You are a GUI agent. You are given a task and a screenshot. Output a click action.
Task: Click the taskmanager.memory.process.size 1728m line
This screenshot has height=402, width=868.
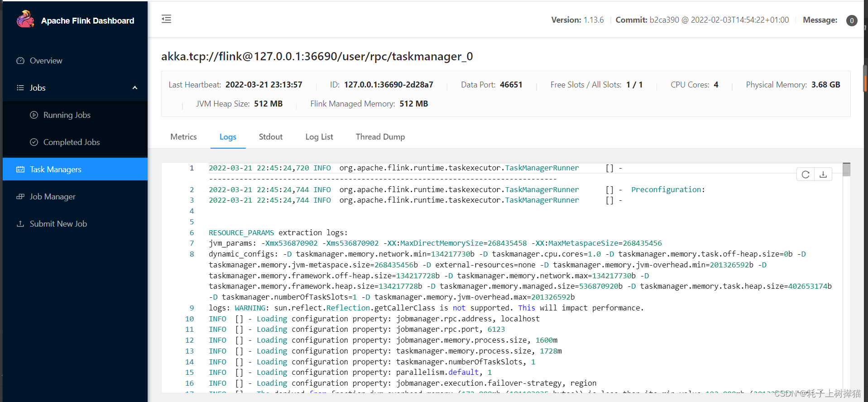coord(385,351)
